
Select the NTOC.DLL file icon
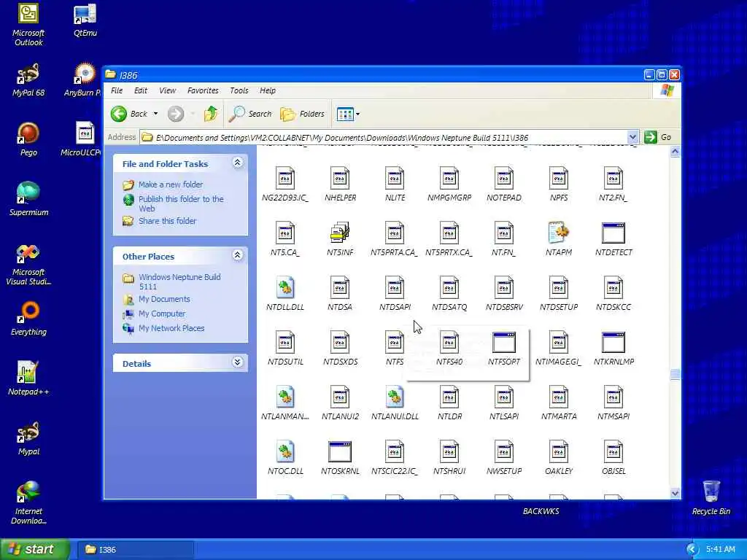tap(285, 452)
